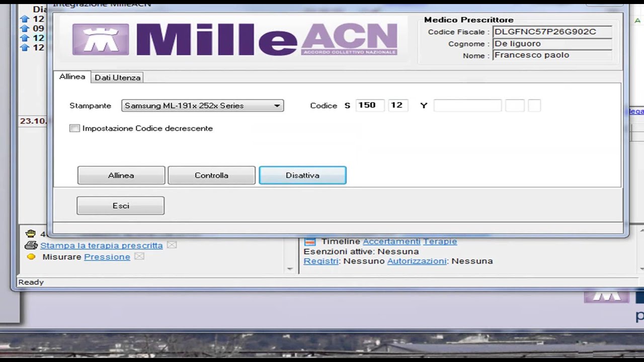Open the Accertamenti timeline link
Screen dimensions: 644x362
pos(391,241)
